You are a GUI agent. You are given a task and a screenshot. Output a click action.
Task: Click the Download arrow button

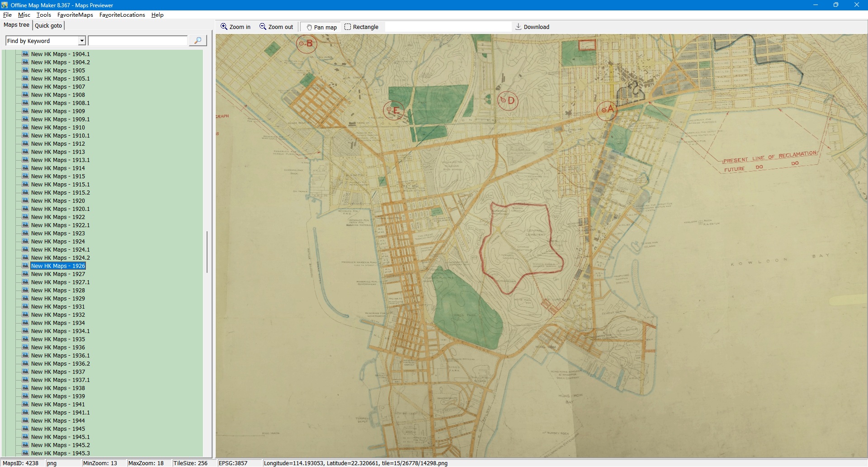pos(532,27)
